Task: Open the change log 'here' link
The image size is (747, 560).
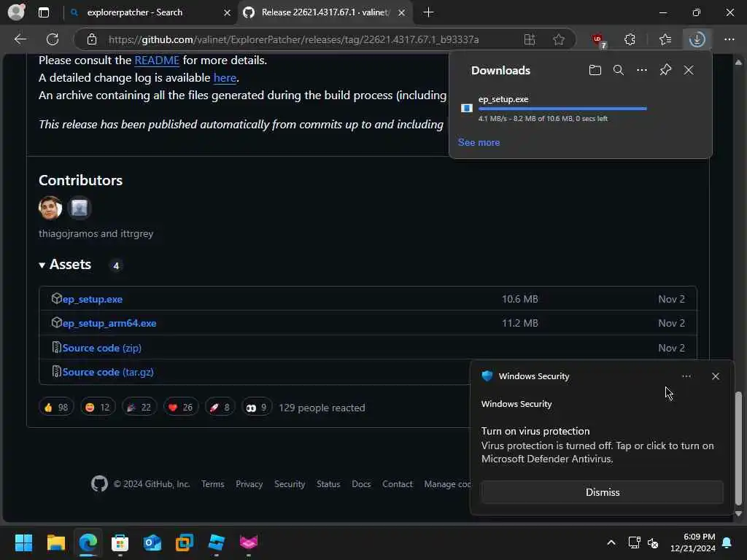Action: pos(225,77)
